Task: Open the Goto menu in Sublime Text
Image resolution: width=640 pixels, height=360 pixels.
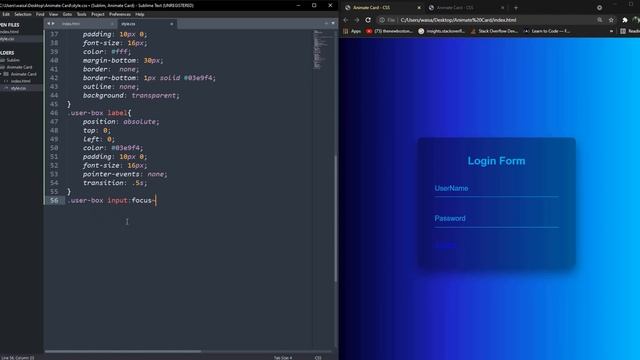Action: [67, 14]
